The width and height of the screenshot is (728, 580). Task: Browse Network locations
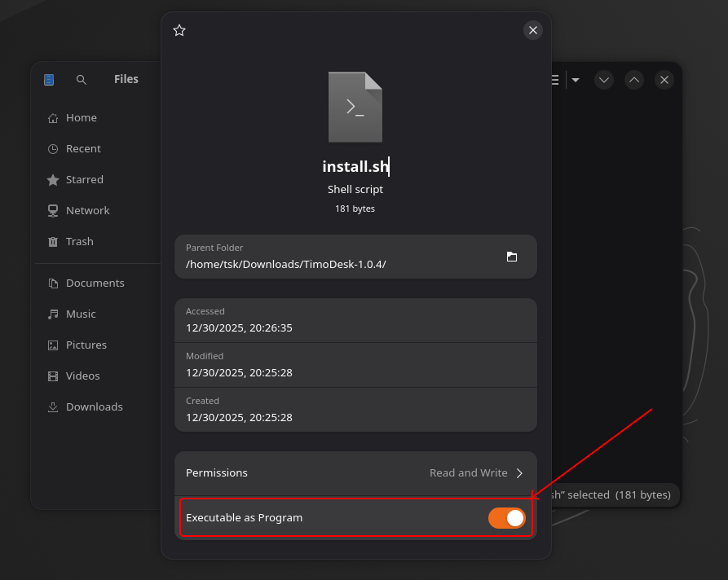coord(88,211)
